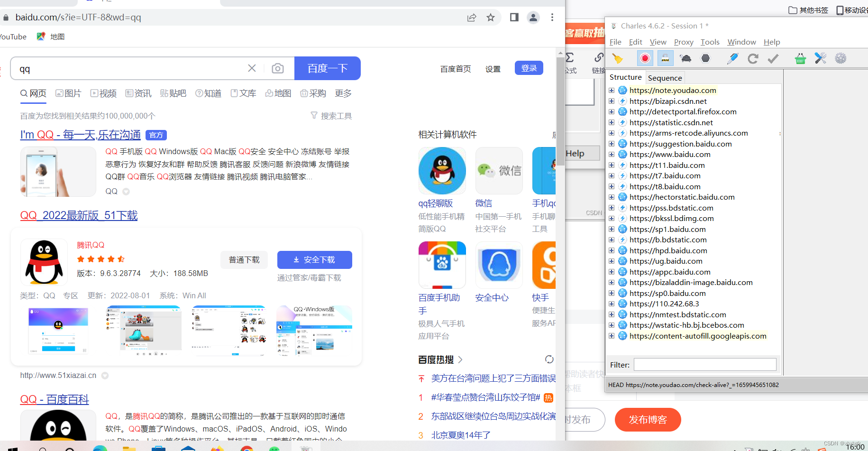Click 发布博客 button in background window
This screenshot has width=868, height=451.
click(648, 420)
